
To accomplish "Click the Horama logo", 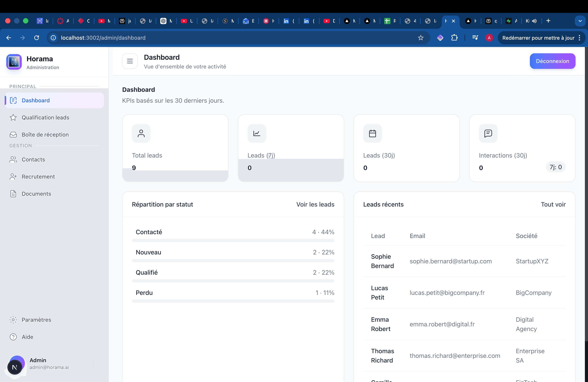I will (x=14, y=62).
